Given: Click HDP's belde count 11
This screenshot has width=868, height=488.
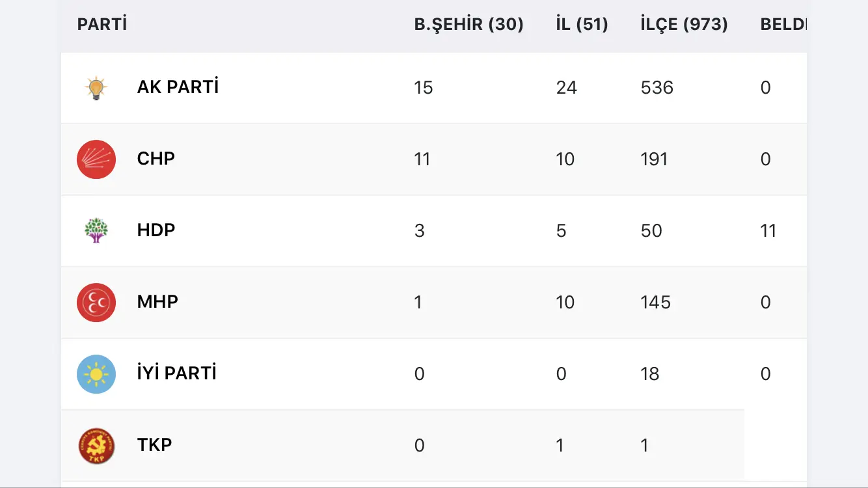Looking at the screenshot, I should pyautogui.click(x=768, y=231).
